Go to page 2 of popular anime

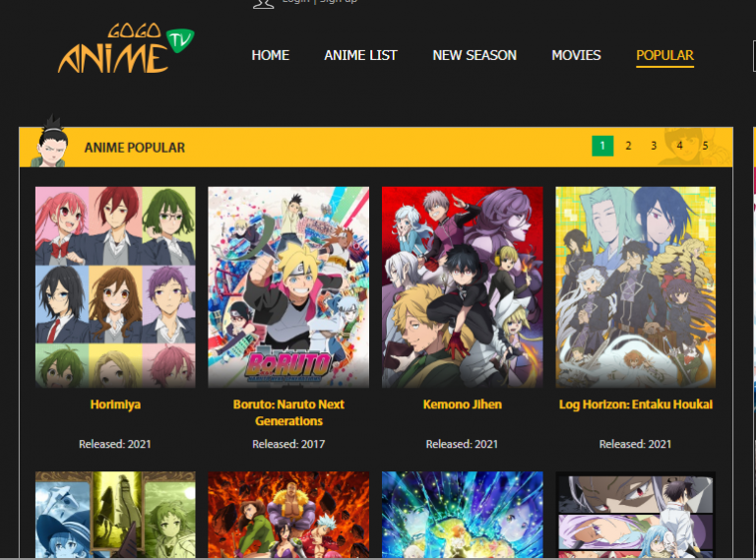pos(628,146)
